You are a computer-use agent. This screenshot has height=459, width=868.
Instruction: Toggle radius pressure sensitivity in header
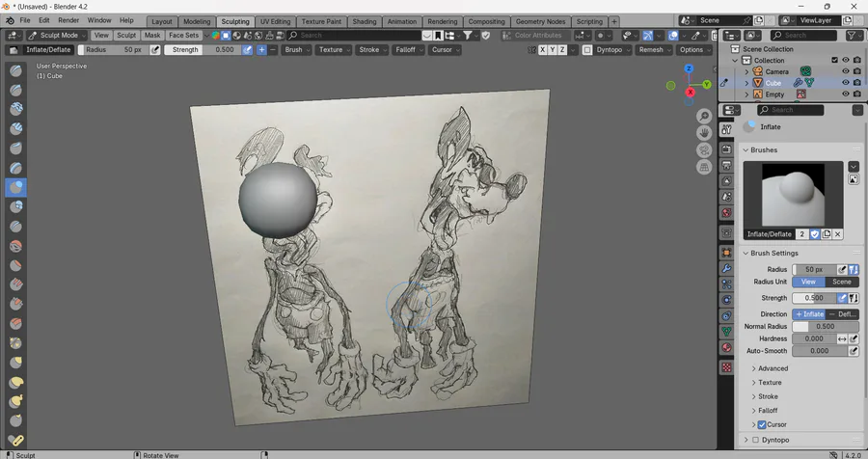[x=155, y=50]
